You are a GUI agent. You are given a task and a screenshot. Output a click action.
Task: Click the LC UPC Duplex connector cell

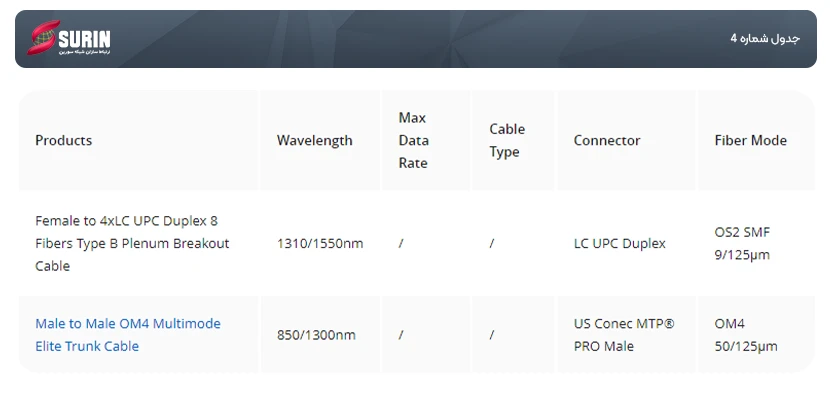coord(619,243)
